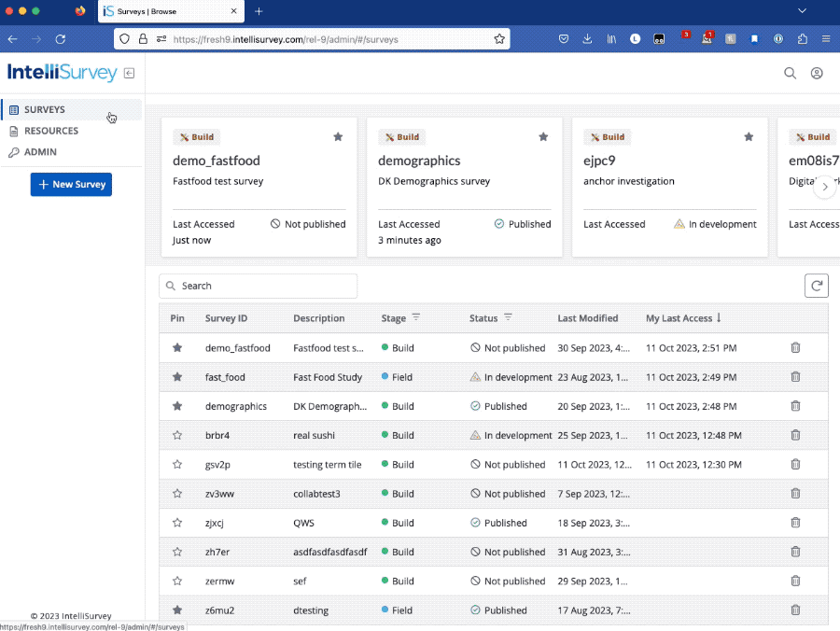Viewport: 840px width, 631px height.
Task: Open the demographics card title
Action: [x=419, y=161]
